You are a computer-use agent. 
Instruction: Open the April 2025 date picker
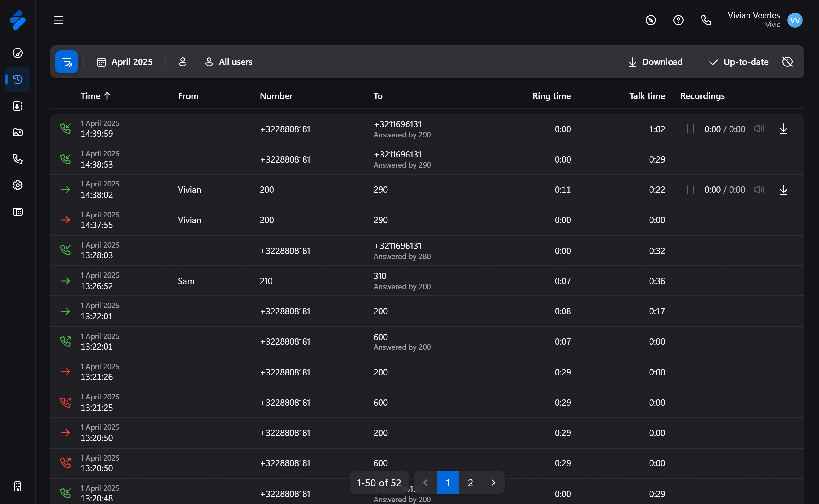click(x=125, y=62)
